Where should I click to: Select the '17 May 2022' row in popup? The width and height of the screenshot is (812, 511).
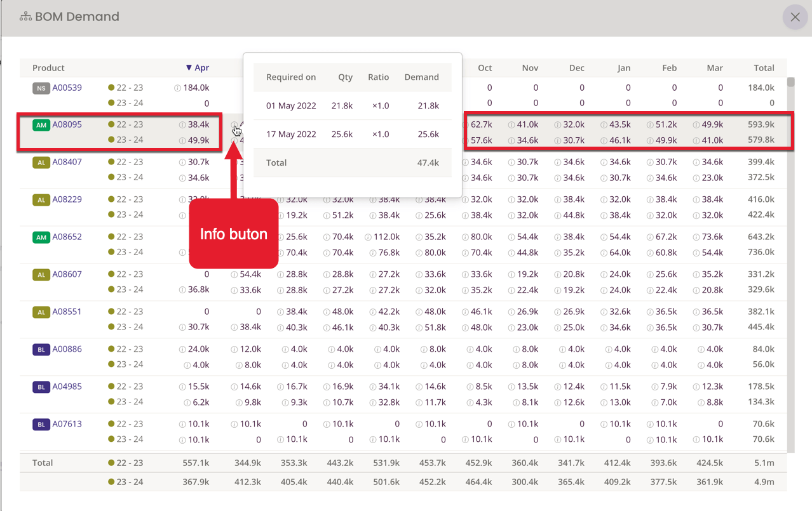pyautogui.click(x=353, y=134)
